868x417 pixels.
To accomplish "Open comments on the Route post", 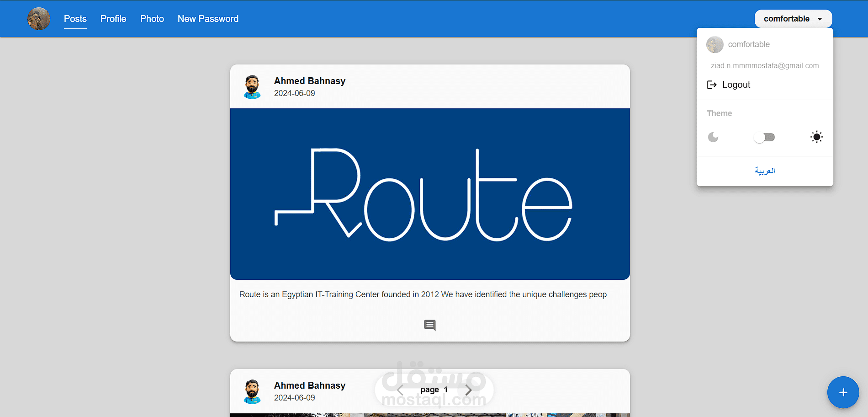I will (430, 325).
